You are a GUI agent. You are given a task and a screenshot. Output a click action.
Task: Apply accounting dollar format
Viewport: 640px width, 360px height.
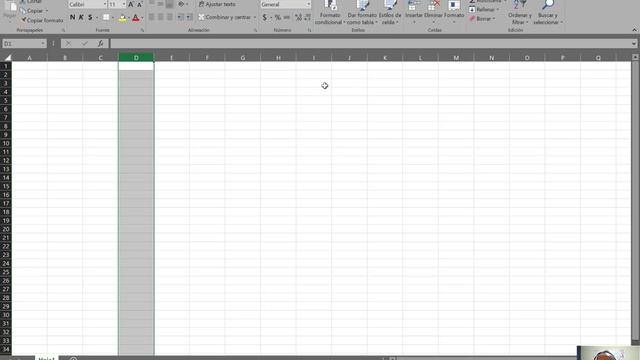point(264,17)
